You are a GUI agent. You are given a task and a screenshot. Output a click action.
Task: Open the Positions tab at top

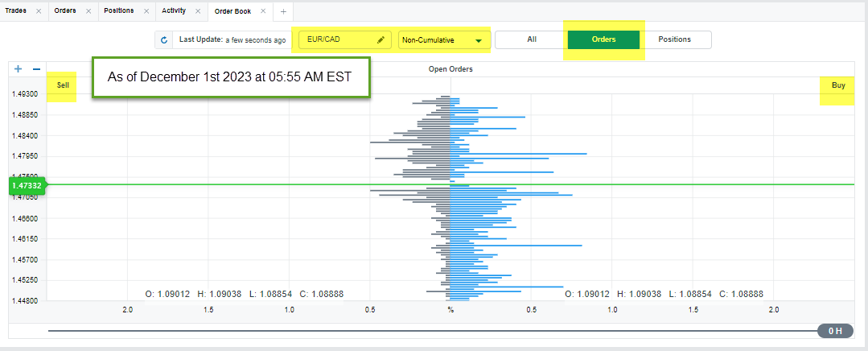click(x=117, y=11)
